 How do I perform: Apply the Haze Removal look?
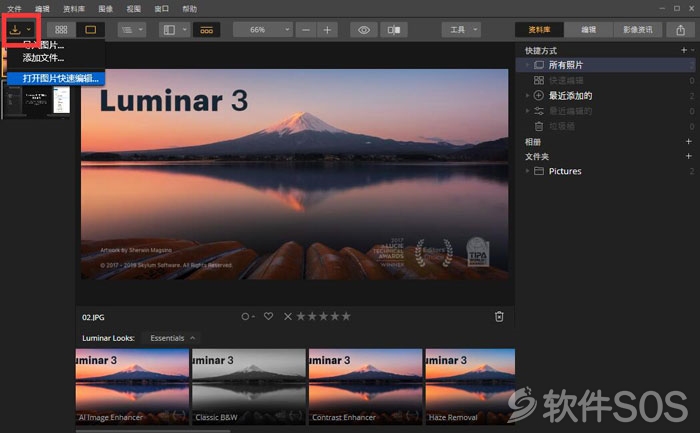coord(470,387)
